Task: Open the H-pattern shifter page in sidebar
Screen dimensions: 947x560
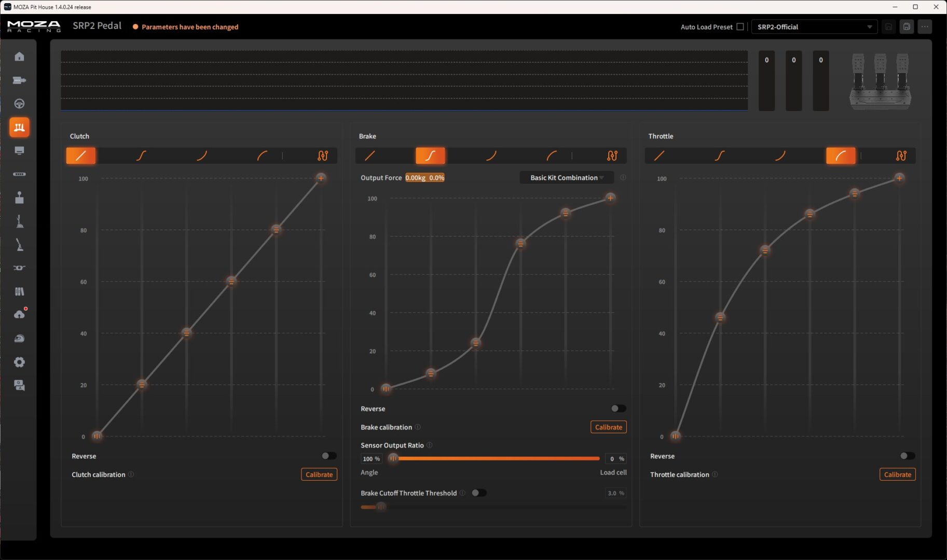Action: [x=19, y=198]
